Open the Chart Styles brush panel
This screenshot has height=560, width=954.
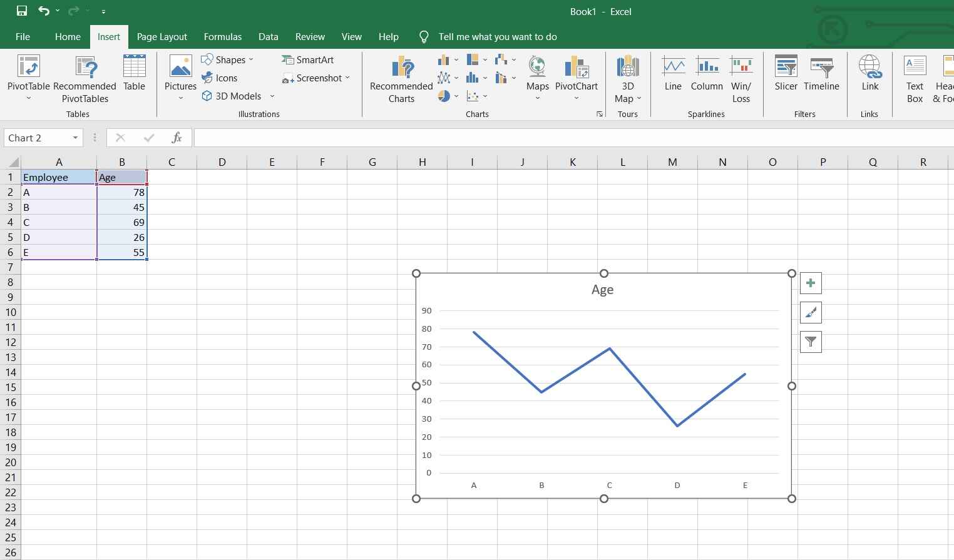(811, 312)
